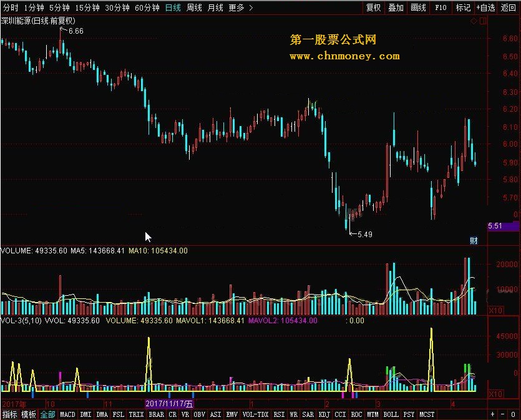This screenshot has width=521, height=420.
Task: Apply the VOL-TDX indicator
Action: click(255, 414)
